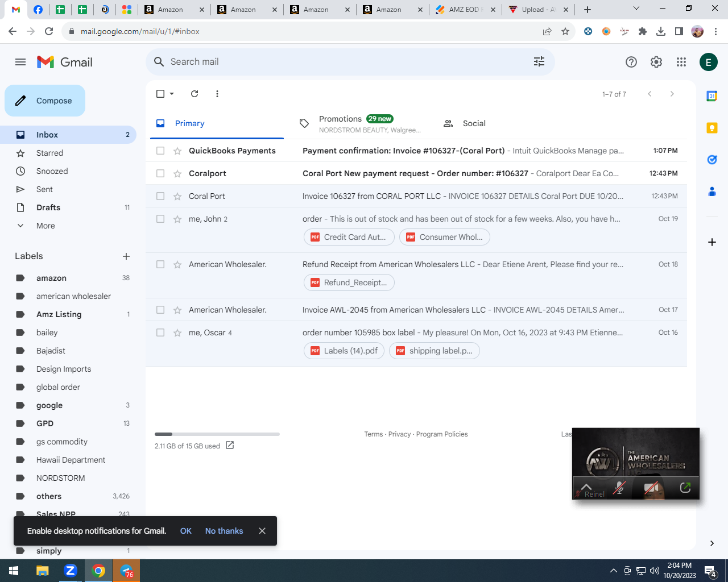Open Google account avatar E

click(x=709, y=62)
